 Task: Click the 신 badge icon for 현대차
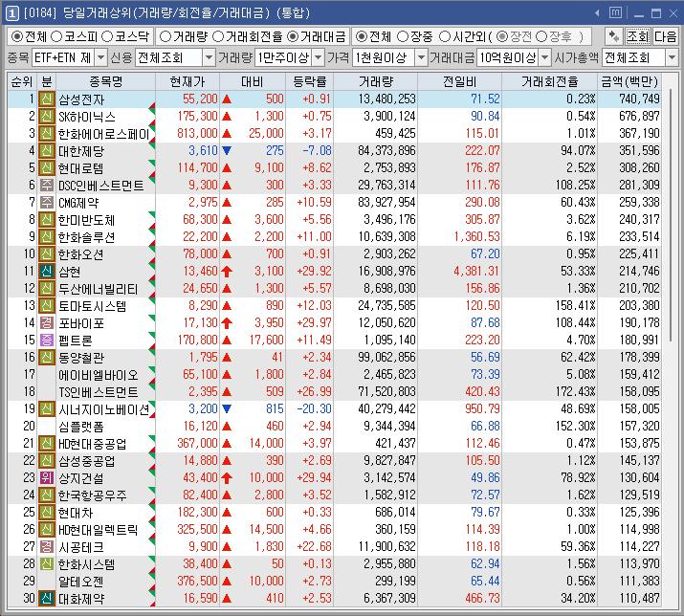pos(46,512)
